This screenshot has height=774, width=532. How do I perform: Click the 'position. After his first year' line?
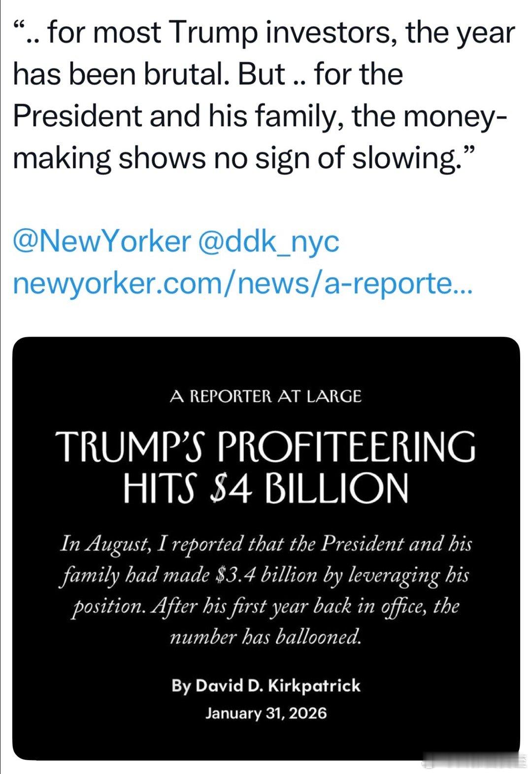pos(266,606)
